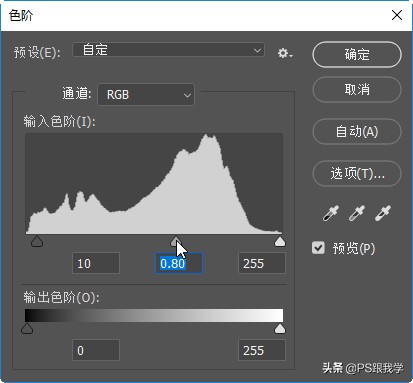Screen dimensions: 413x383
Task: Click the output gradient bar
Action: (154, 315)
